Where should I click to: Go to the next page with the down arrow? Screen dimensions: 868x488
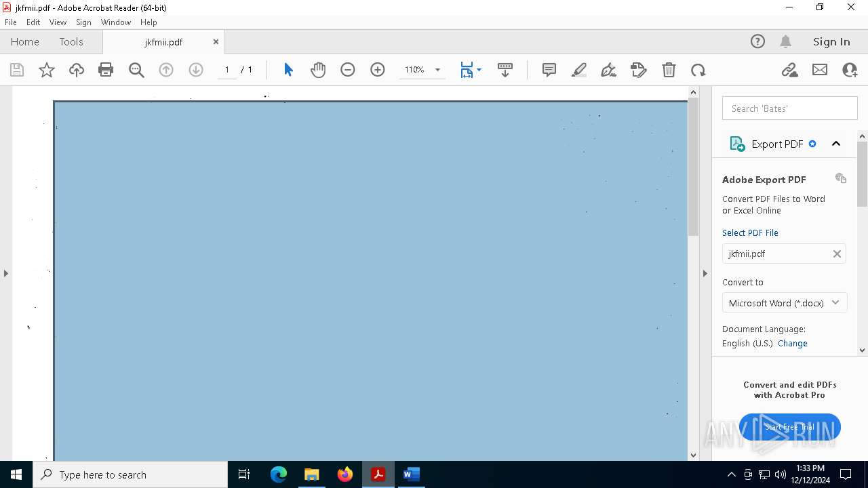pyautogui.click(x=196, y=70)
